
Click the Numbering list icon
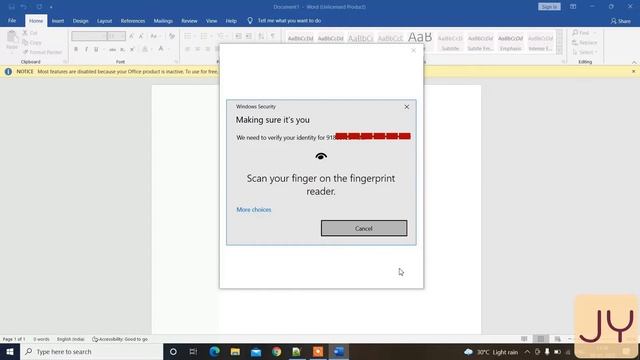click(204, 36)
